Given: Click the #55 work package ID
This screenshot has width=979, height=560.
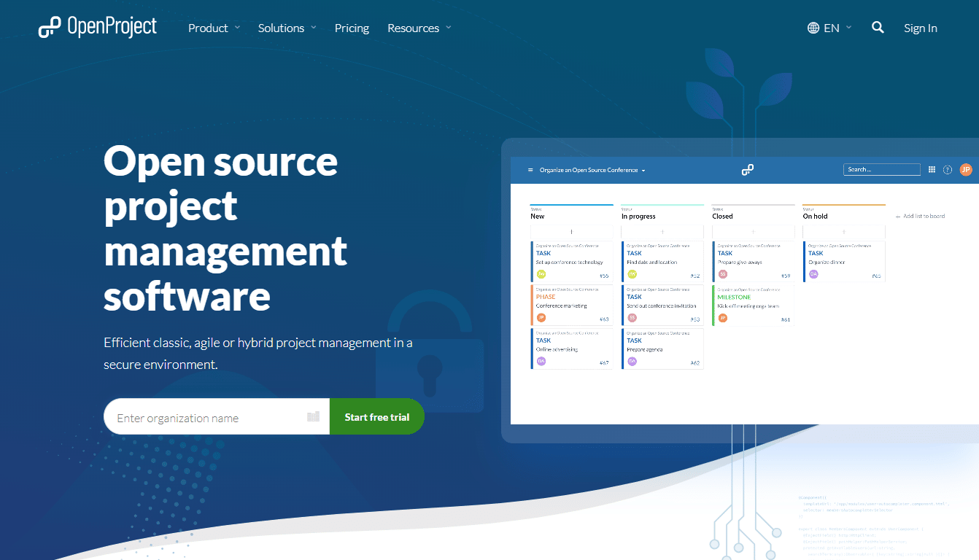Looking at the screenshot, I should point(604,276).
